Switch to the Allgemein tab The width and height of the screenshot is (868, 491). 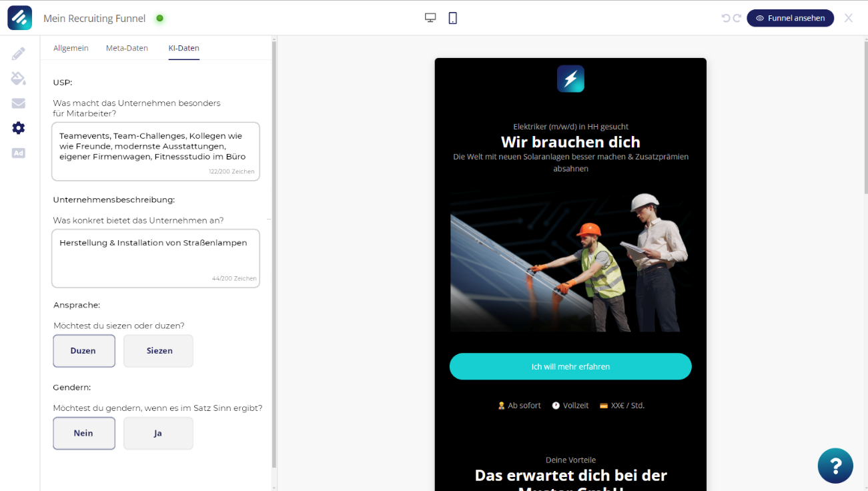coord(71,48)
